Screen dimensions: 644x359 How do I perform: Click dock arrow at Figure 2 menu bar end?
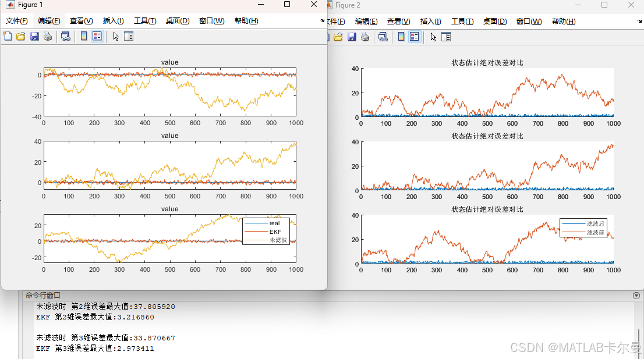(640, 22)
